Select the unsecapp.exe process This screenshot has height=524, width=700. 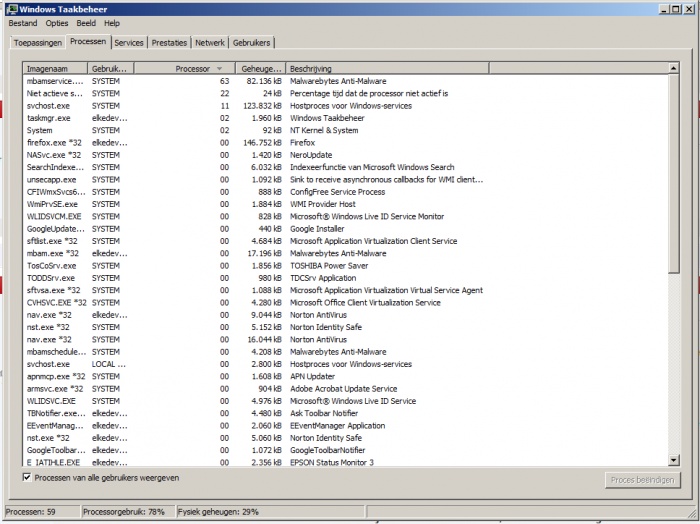(x=346, y=179)
